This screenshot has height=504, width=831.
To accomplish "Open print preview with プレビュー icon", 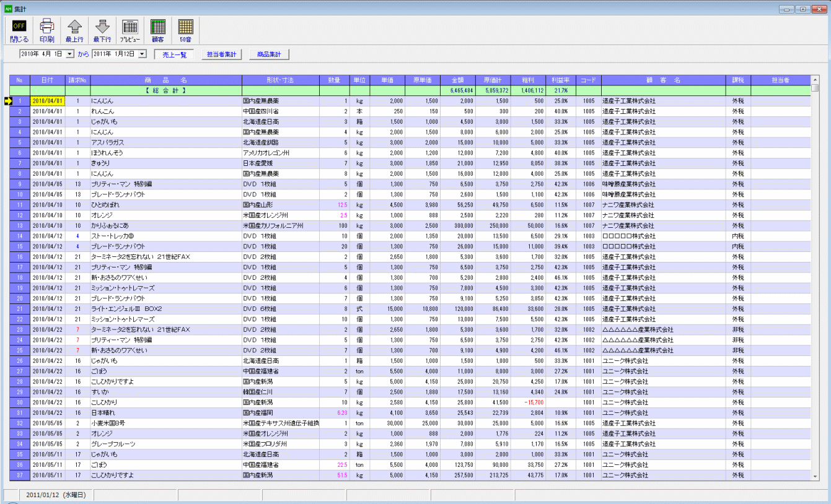I will point(130,31).
